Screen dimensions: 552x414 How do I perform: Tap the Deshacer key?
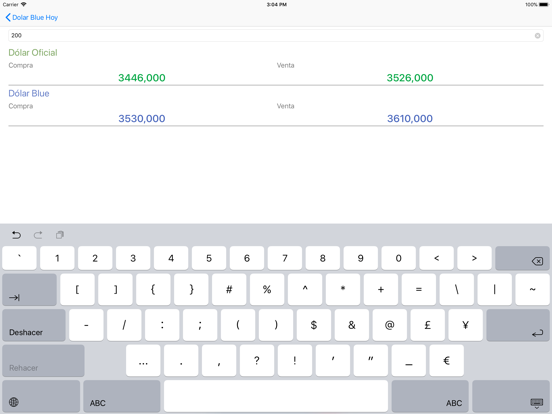[34, 325]
